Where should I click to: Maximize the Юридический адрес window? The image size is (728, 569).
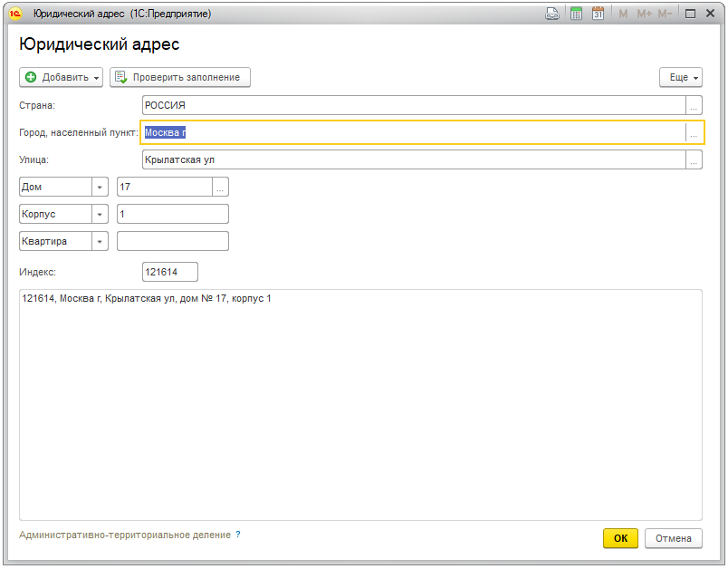[690, 14]
